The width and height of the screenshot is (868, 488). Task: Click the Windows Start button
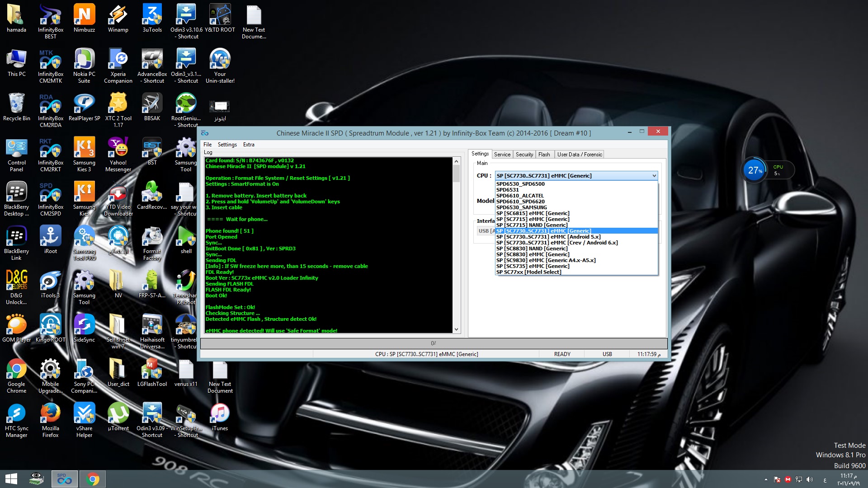tap(11, 479)
